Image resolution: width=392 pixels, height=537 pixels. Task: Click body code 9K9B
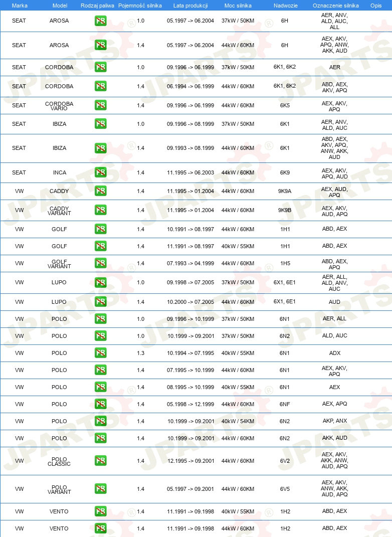coord(285,210)
